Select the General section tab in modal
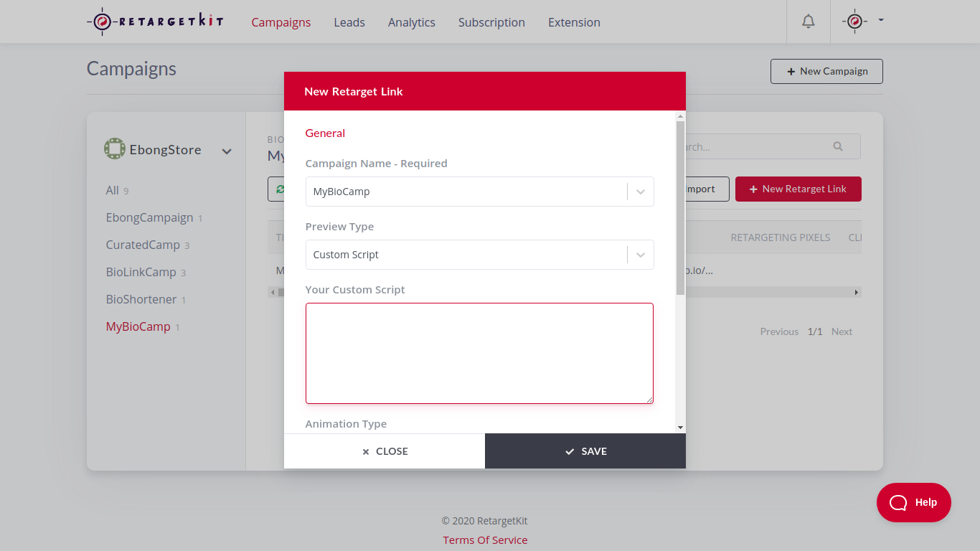Image resolution: width=980 pixels, height=551 pixels. point(325,133)
